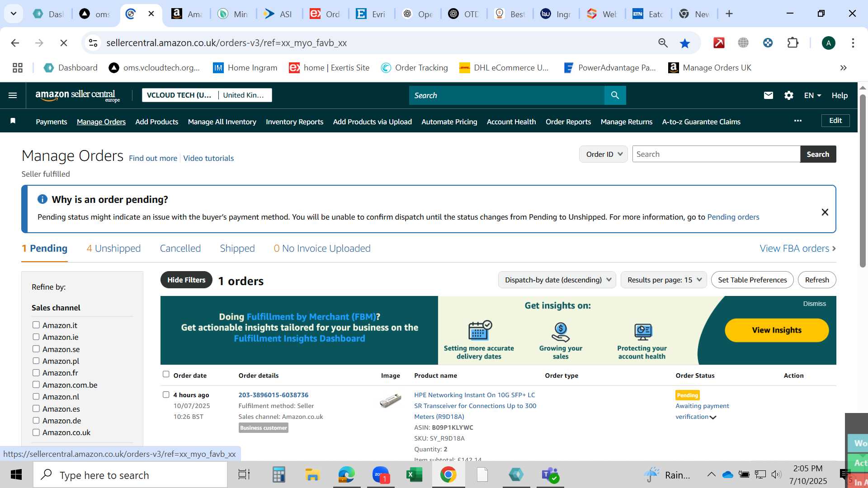868x488 pixels.
Task: Click the product thumbnail image of transceiver
Action: (x=390, y=400)
